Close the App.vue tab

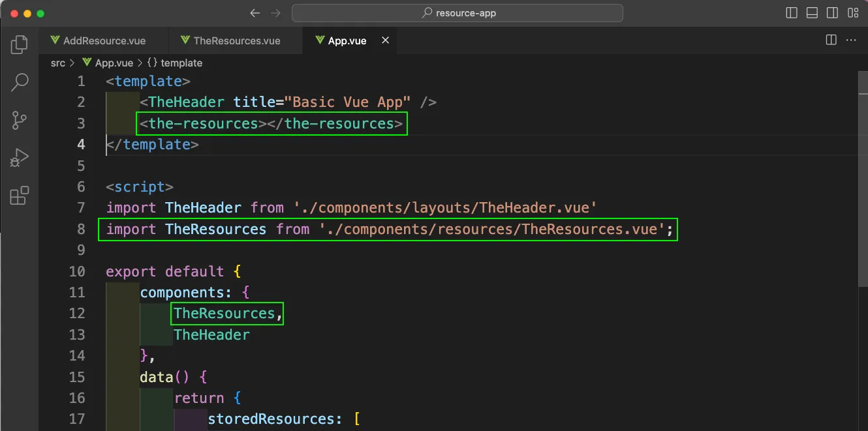(x=385, y=40)
